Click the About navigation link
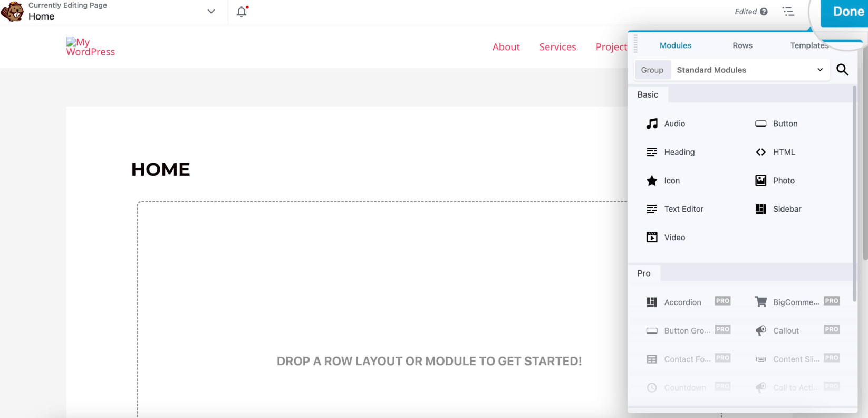Viewport: 868px width, 418px height. coord(506,47)
